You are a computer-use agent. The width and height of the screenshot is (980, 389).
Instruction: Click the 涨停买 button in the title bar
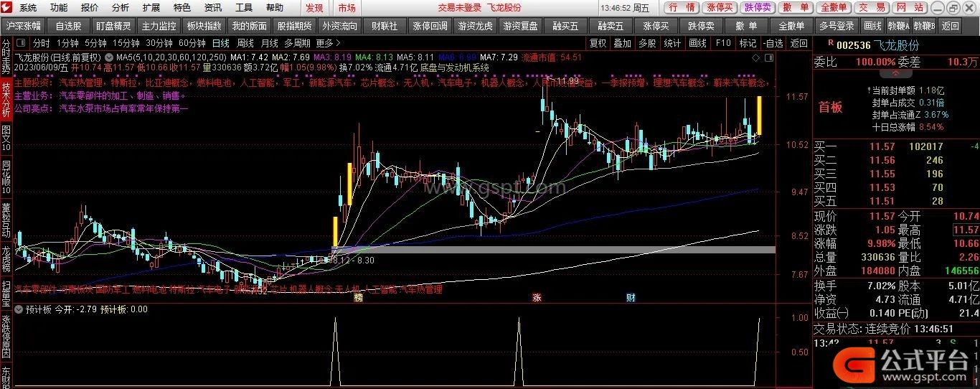tap(720, 8)
